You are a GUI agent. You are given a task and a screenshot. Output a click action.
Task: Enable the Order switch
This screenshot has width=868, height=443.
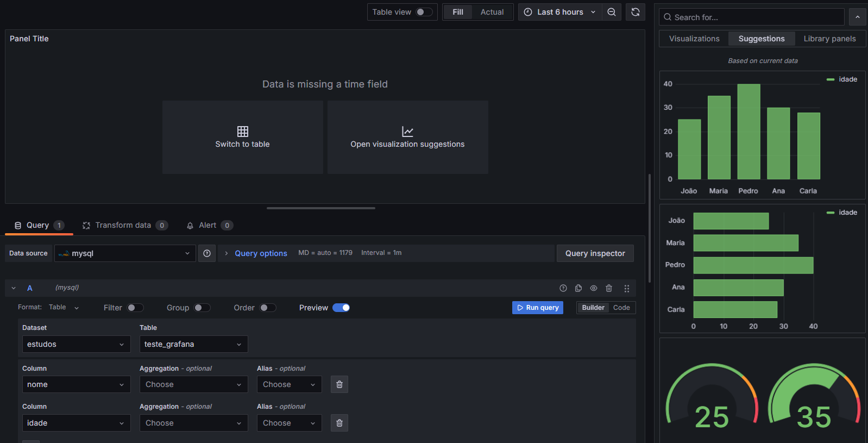(x=268, y=308)
